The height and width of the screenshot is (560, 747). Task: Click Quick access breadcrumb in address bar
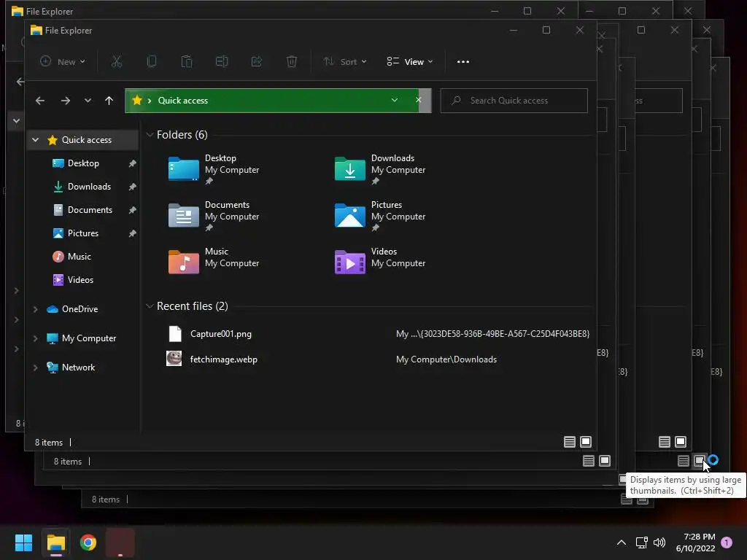(x=183, y=101)
